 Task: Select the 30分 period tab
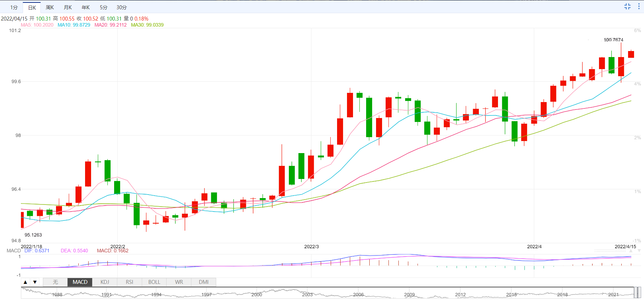pyautogui.click(x=122, y=7)
